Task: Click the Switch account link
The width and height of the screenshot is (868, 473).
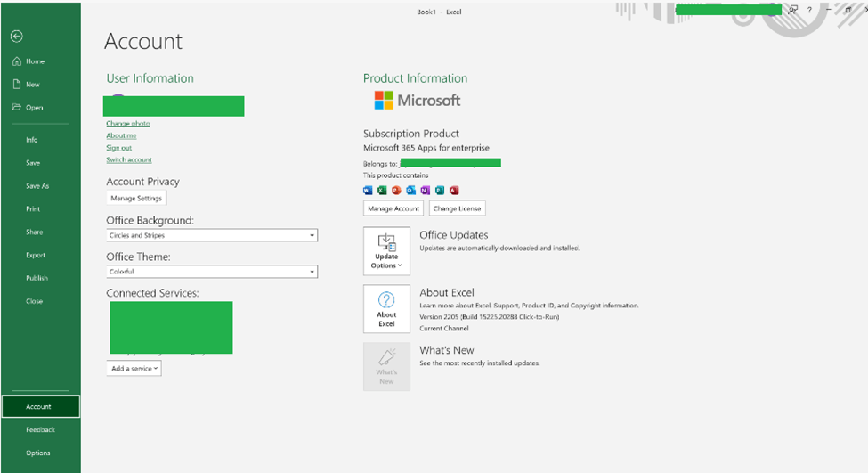Action: point(129,160)
